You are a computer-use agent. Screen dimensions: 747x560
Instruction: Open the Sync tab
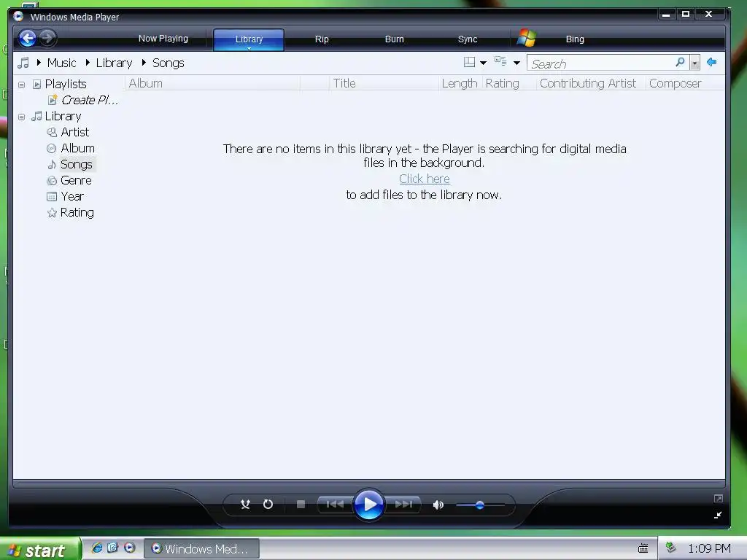(x=468, y=39)
